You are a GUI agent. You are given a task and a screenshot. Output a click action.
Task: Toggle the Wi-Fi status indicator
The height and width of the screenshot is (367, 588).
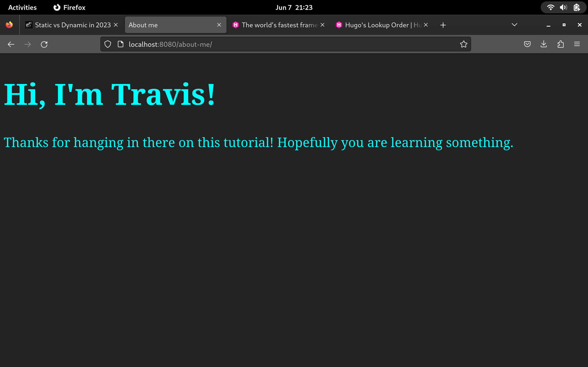551,7
